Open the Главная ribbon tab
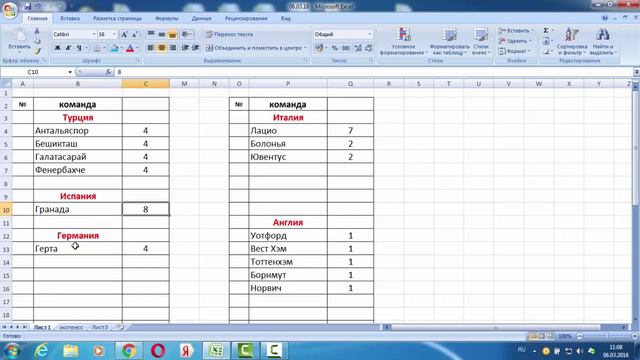 pyautogui.click(x=38, y=18)
